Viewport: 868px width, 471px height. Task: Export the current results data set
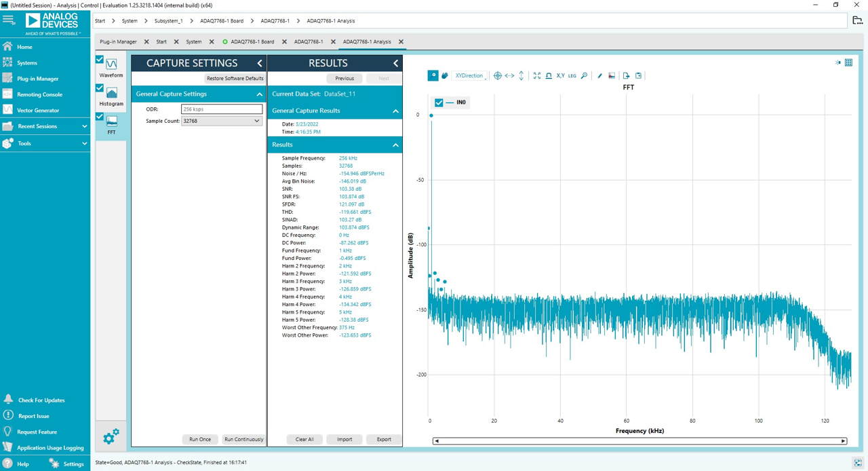tap(383, 439)
